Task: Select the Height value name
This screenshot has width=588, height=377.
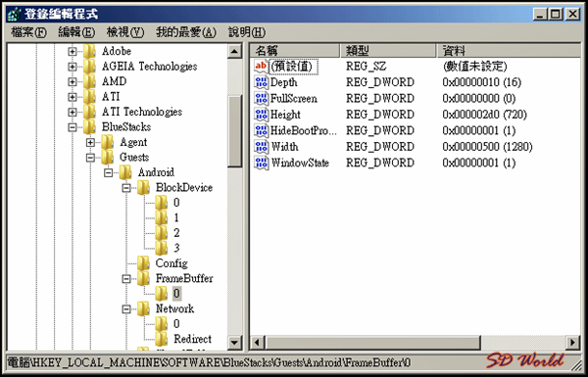Action: click(285, 115)
